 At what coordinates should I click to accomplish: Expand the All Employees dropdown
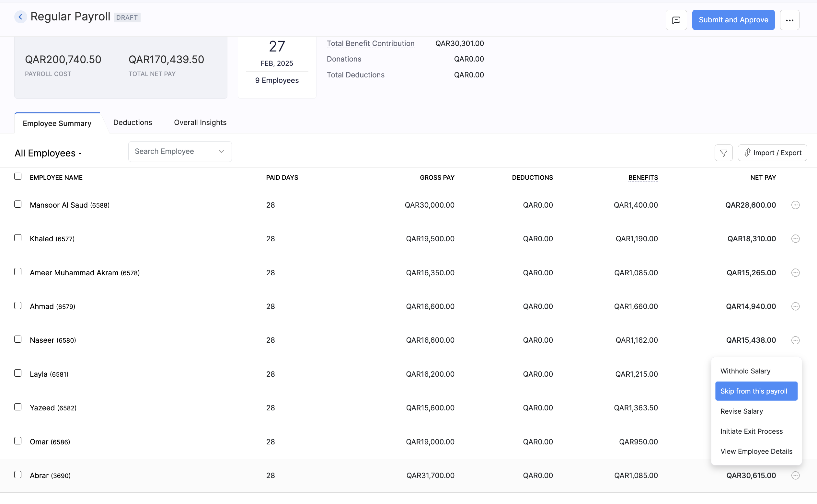coord(48,153)
